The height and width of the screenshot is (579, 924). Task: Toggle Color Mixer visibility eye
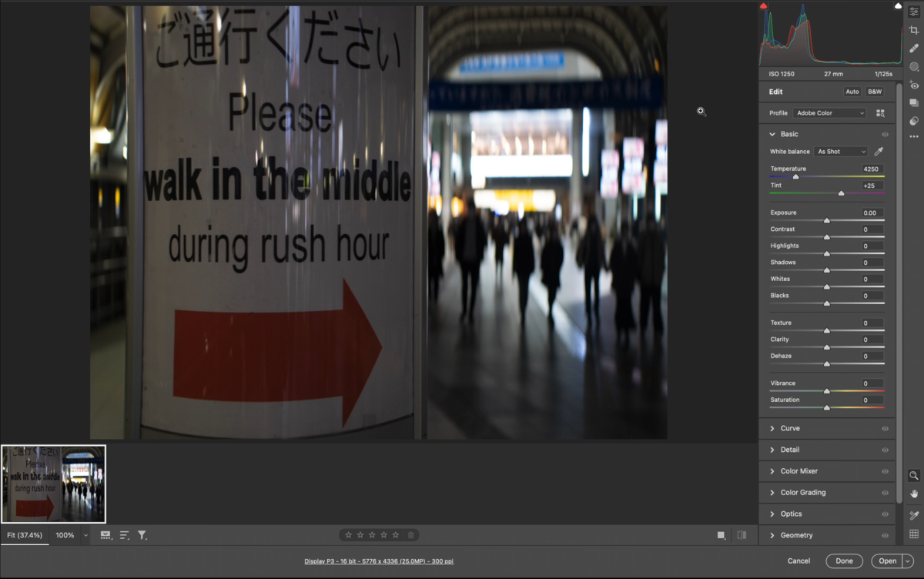[x=885, y=471]
